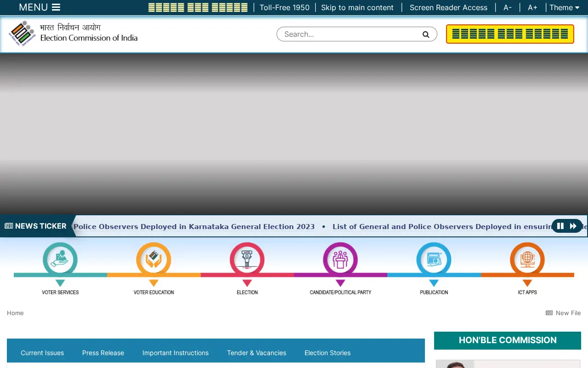
Task: Open Karnataka General Election 2023 ticker item
Action: pyautogui.click(x=194, y=226)
